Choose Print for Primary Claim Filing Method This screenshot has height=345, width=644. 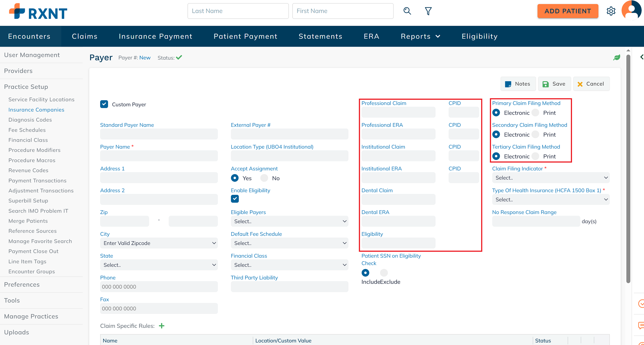pos(536,113)
